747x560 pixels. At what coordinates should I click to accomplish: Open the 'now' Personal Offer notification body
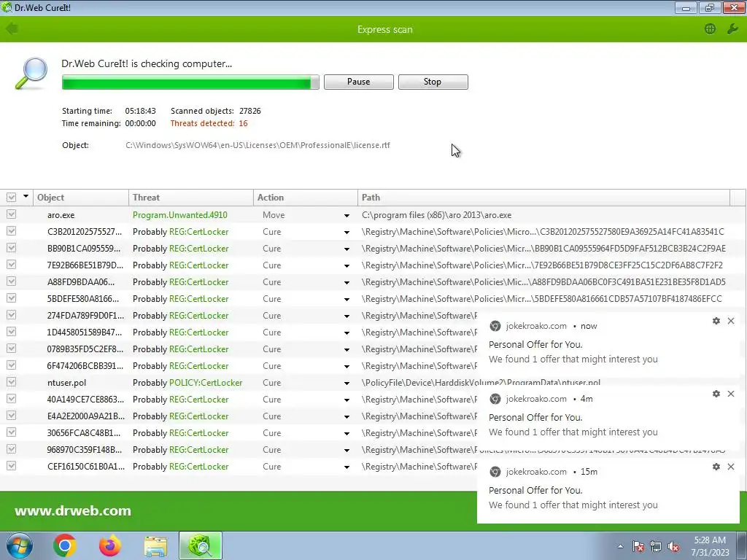pyautogui.click(x=573, y=352)
